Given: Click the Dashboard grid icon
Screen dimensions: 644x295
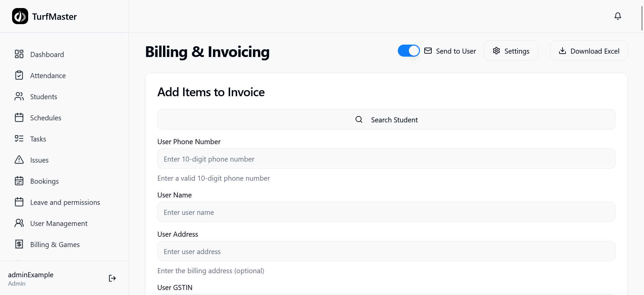Looking at the screenshot, I should (19, 54).
